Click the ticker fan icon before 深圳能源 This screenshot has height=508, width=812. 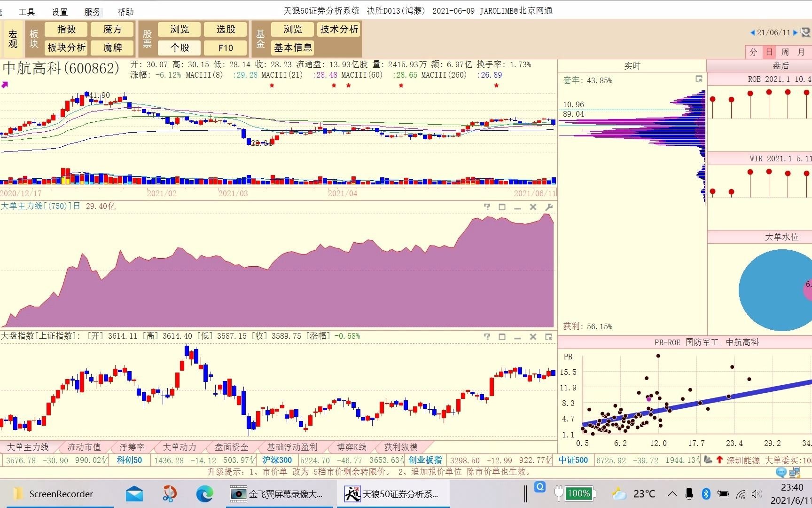tap(708, 460)
